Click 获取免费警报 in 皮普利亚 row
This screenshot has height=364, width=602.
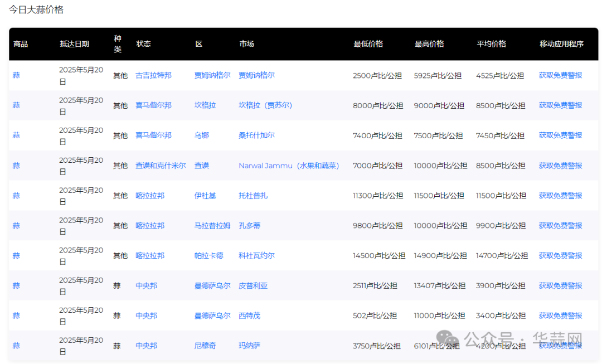click(560, 285)
